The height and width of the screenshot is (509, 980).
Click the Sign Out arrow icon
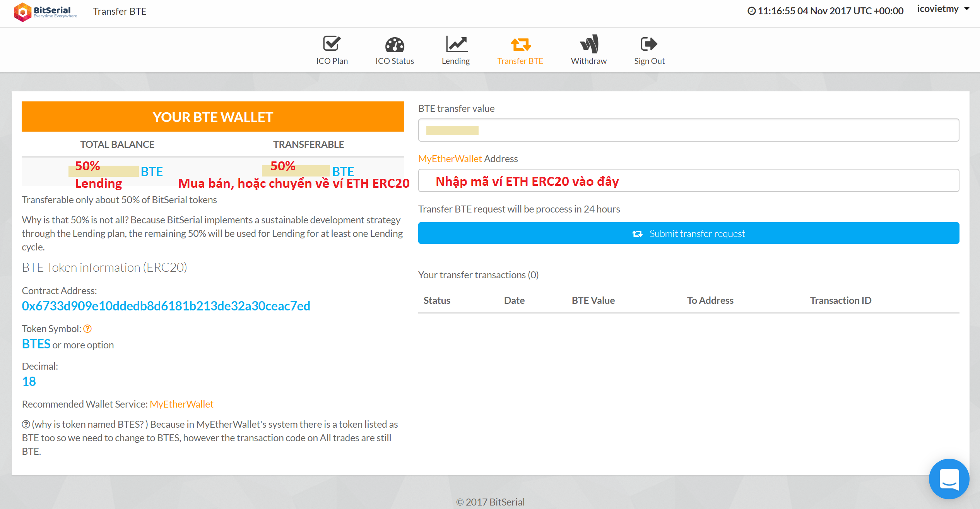point(649,44)
